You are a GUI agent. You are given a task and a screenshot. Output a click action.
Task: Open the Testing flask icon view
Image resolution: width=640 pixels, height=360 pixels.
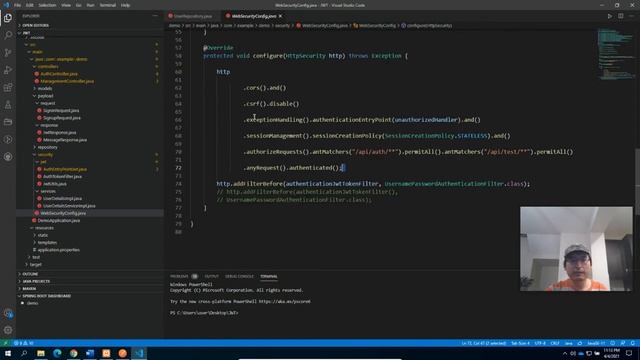tap(8, 105)
